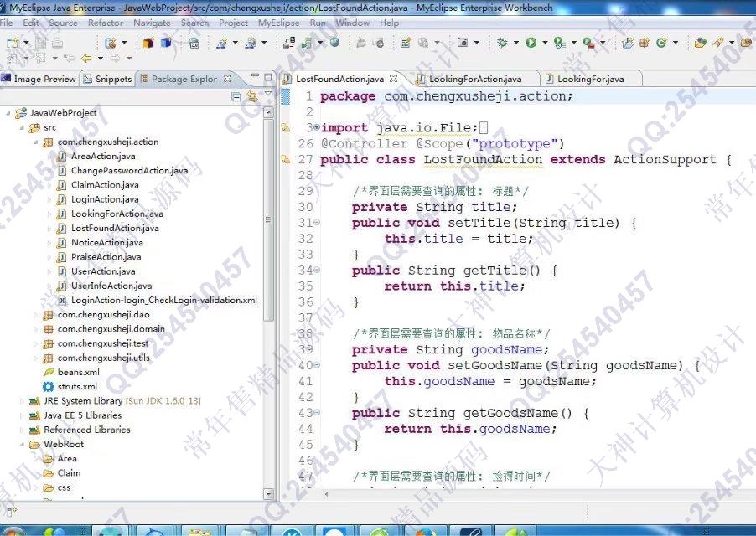Collapse the src folder tree node

pos(22,127)
